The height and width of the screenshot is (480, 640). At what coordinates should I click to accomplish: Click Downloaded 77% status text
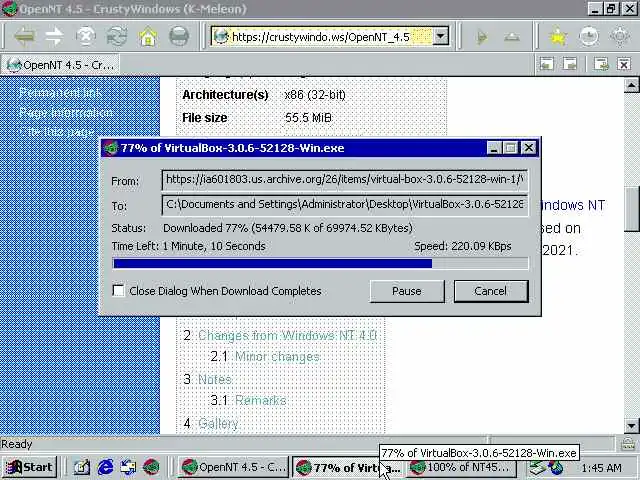click(x=288, y=228)
